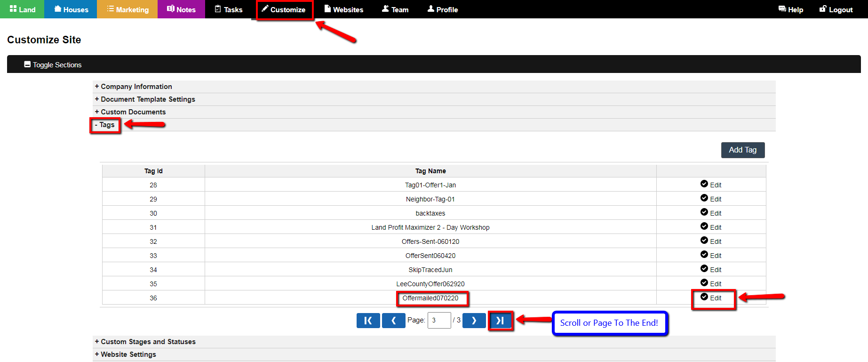The height and width of the screenshot is (362, 868).
Task: Edit the OfferSent060420 tag
Action: point(711,255)
